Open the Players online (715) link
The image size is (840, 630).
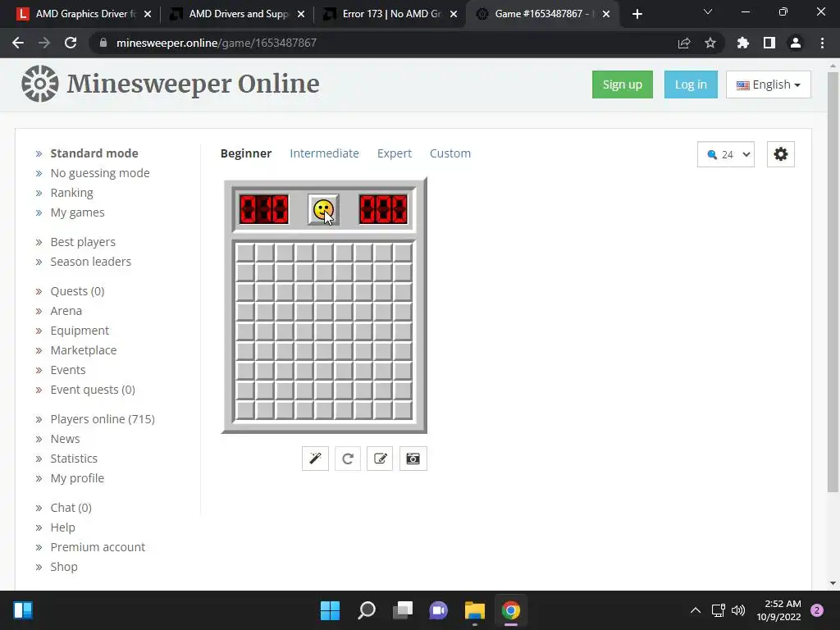[103, 419]
